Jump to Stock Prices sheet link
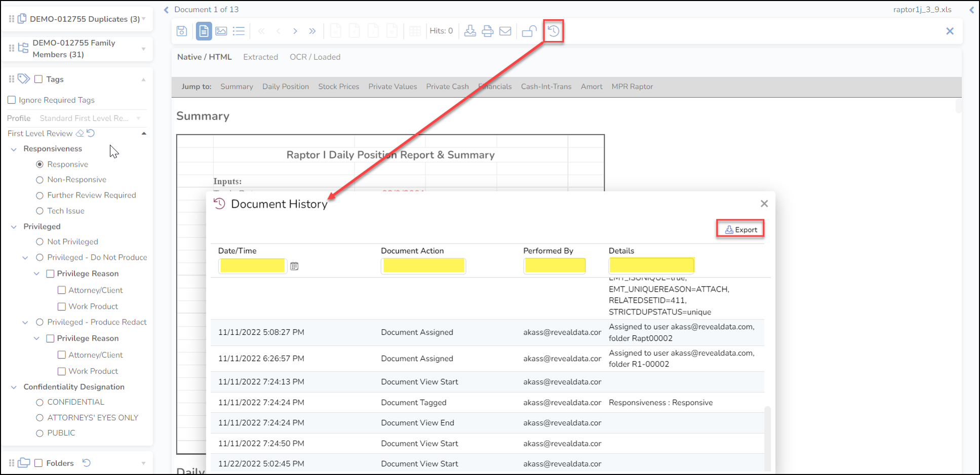This screenshot has height=475, width=980. (338, 87)
